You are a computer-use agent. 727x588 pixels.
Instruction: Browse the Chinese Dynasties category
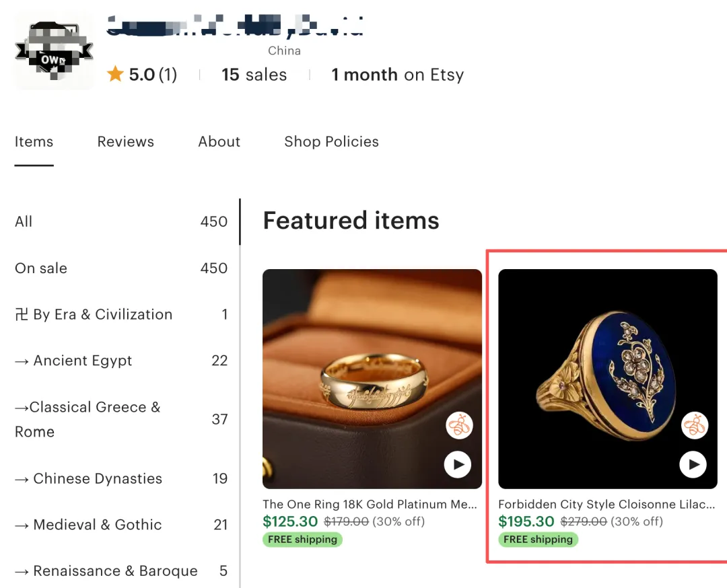click(88, 479)
